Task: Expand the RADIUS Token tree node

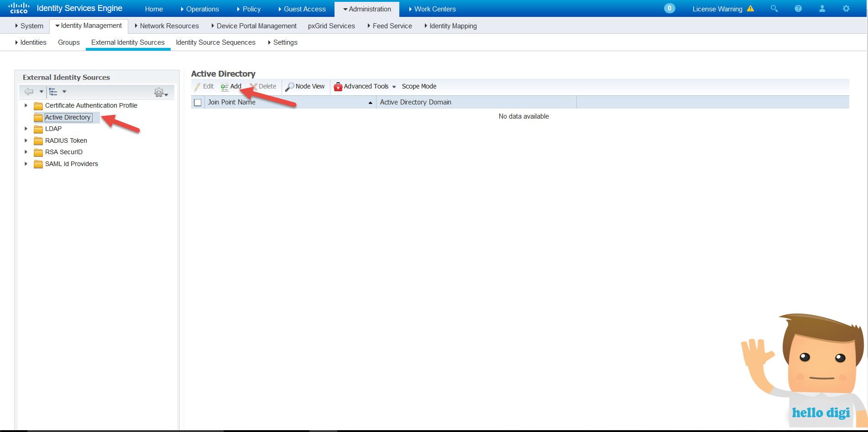Action: (26, 141)
